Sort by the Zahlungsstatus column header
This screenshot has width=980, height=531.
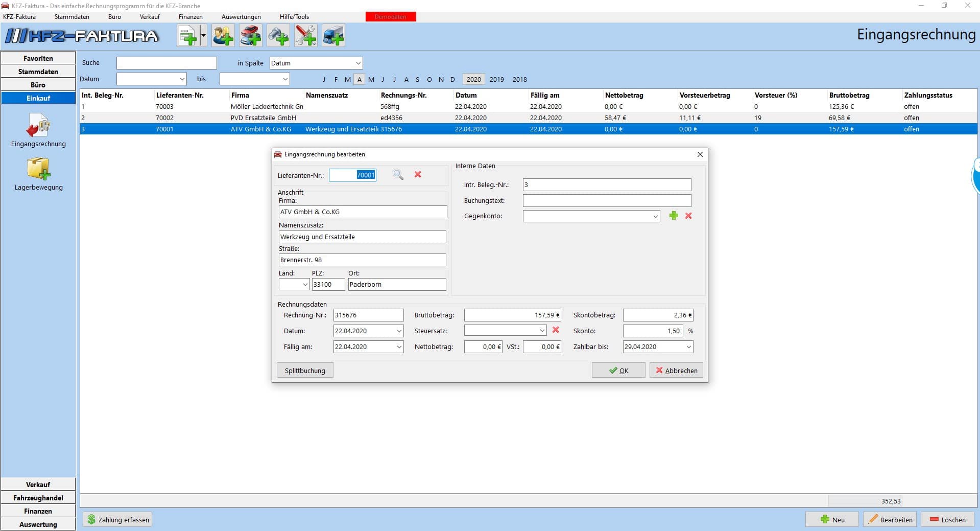(940, 95)
